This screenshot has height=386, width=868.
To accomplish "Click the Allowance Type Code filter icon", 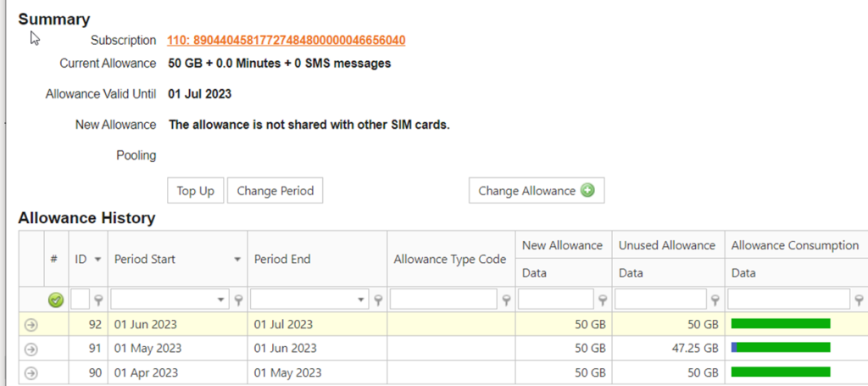I will [x=506, y=299].
